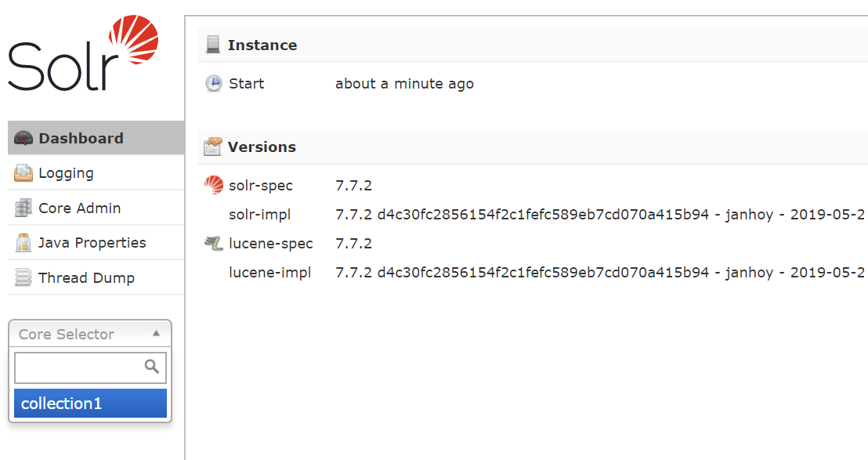Click the lucene-spec icon
Viewport: 868px width, 460px height.
[x=213, y=244]
